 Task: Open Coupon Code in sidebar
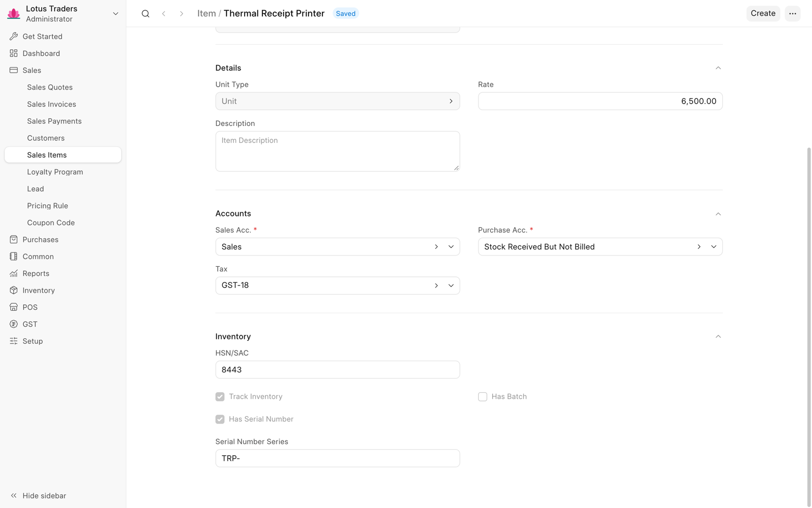pyautogui.click(x=62, y=223)
